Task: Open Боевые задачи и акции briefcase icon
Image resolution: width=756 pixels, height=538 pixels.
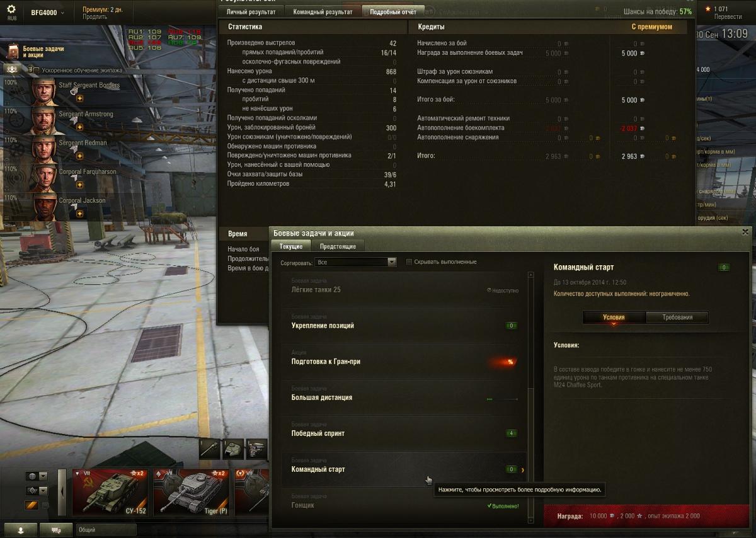Action: click(13, 52)
